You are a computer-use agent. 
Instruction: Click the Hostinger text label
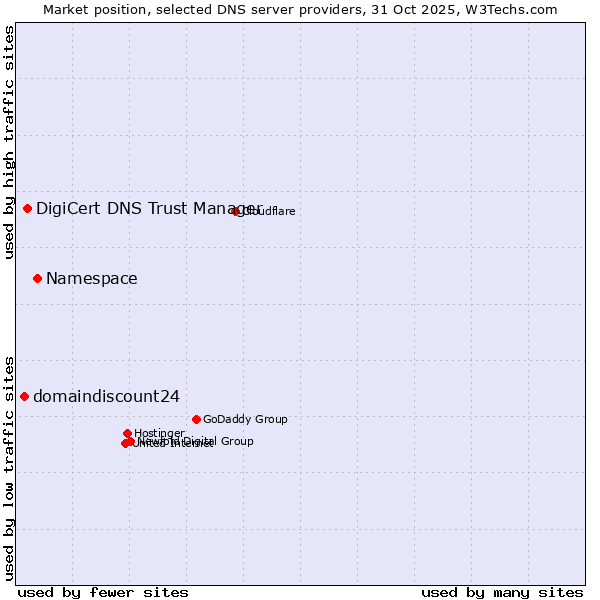(159, 433)
